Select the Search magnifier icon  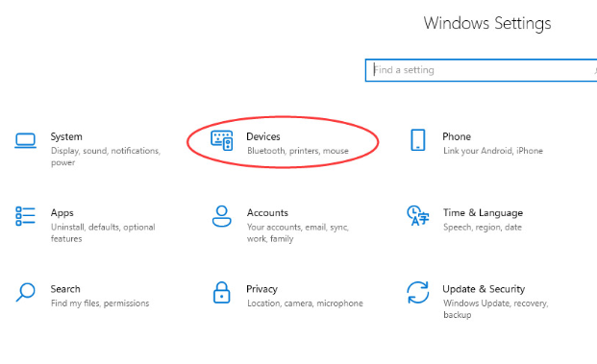26,292
